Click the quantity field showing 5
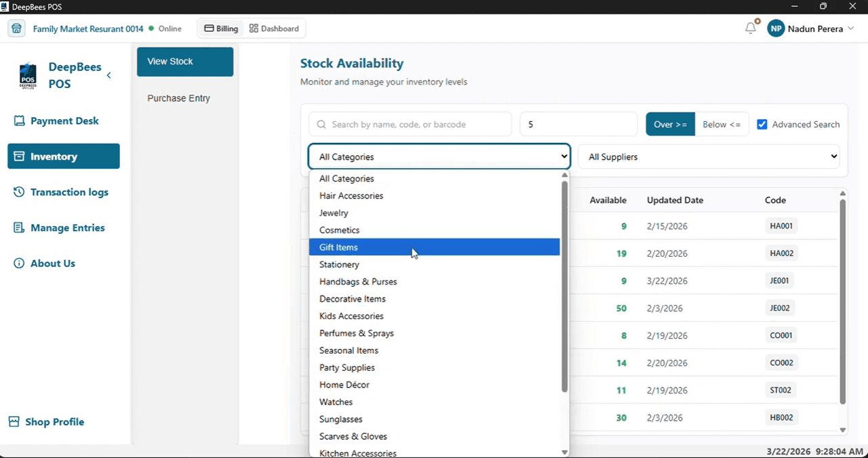Viewport: 868px width, 458px height. (578, 125)
